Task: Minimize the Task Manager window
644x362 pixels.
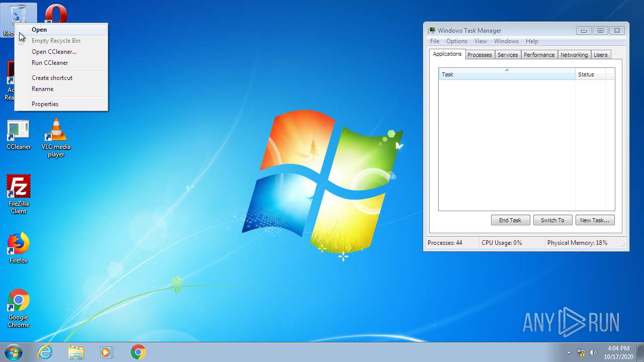Action: click(x=584, y=31)
